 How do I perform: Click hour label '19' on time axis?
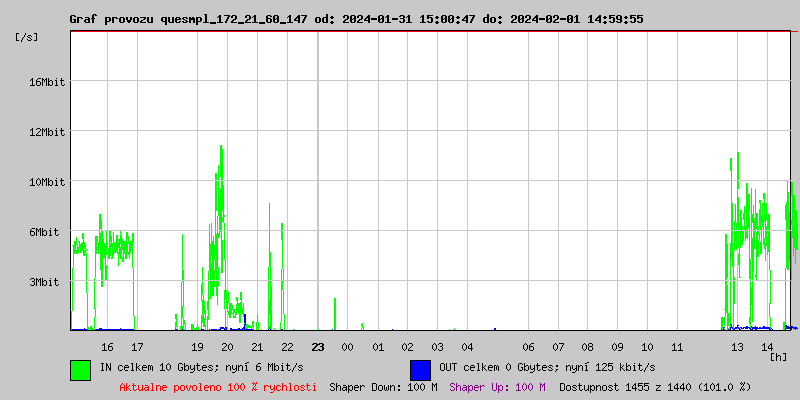tap(197, 347)
